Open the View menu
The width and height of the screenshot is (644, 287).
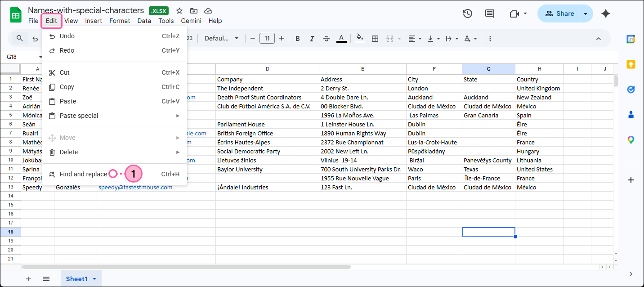[x=71, y=21]
